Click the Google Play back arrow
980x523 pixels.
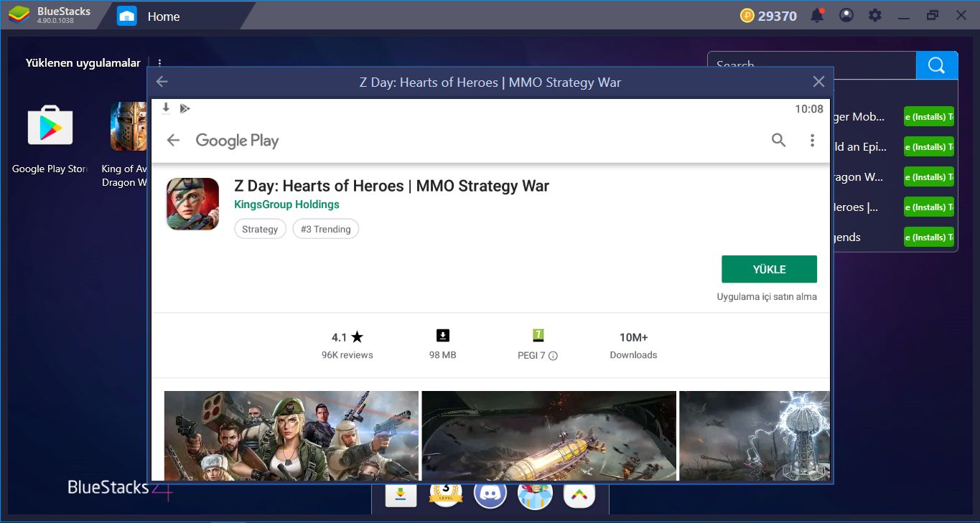tap(173, 141)
